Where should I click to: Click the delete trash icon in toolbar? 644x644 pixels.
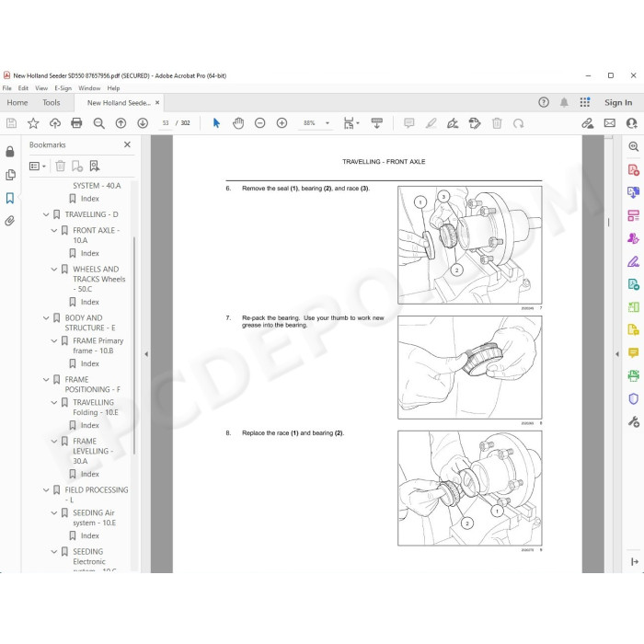click(x=497, y=123)
